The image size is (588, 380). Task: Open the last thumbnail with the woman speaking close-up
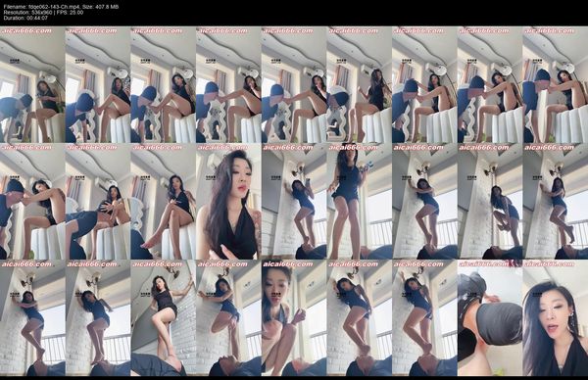556,318
